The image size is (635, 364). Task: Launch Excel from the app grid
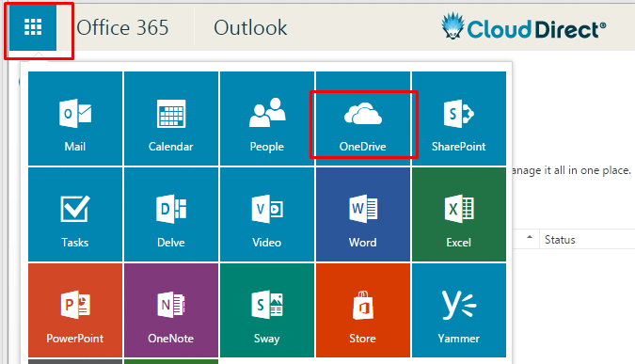click(459, 214)
